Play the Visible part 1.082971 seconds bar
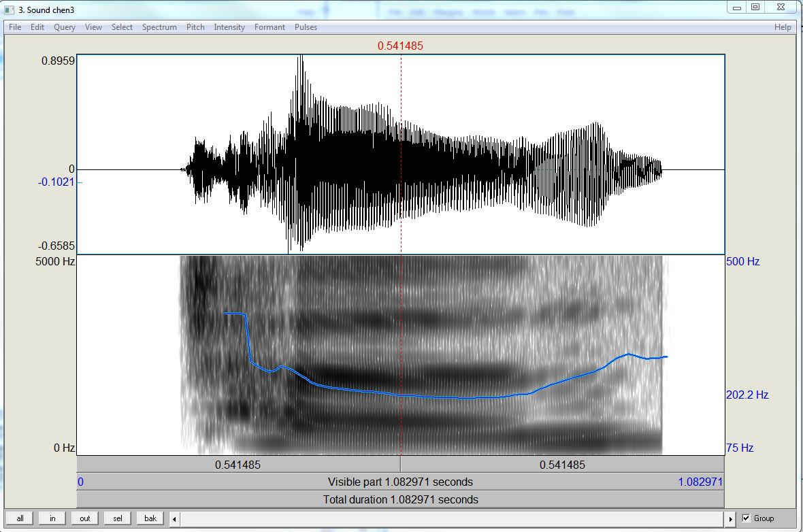The image size is (803, 532). coord(400,482)
